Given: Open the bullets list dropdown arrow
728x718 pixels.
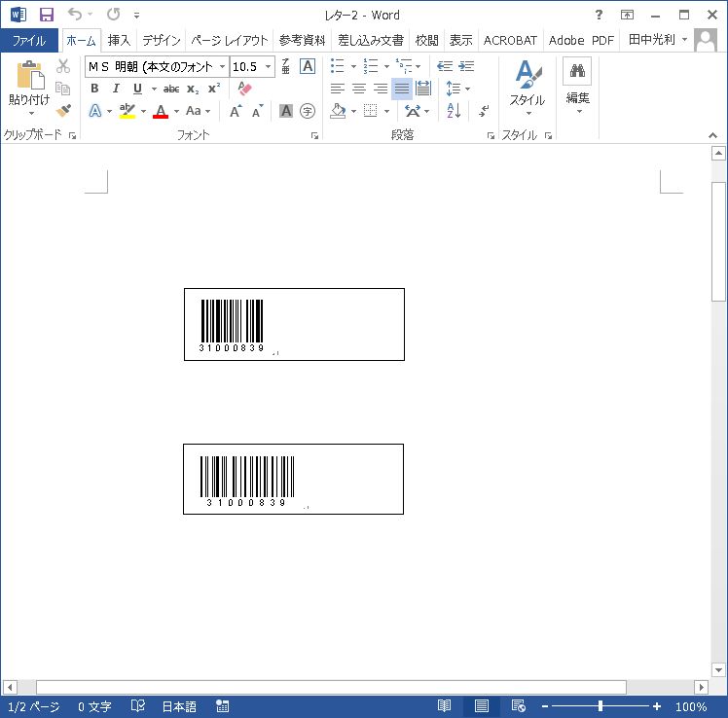Looking at the screenshot, I should coord(353,66).
